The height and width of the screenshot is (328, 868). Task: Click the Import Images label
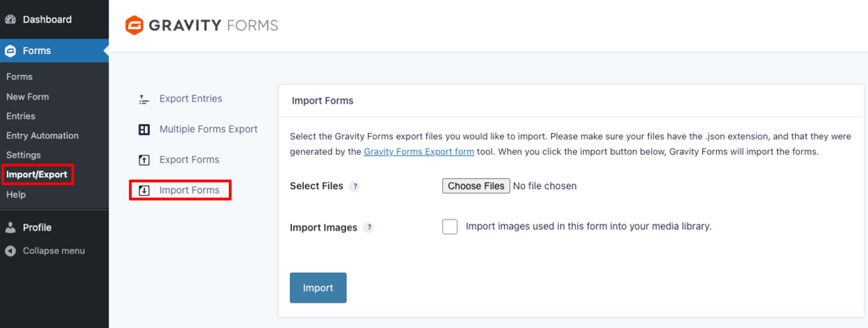323,228
